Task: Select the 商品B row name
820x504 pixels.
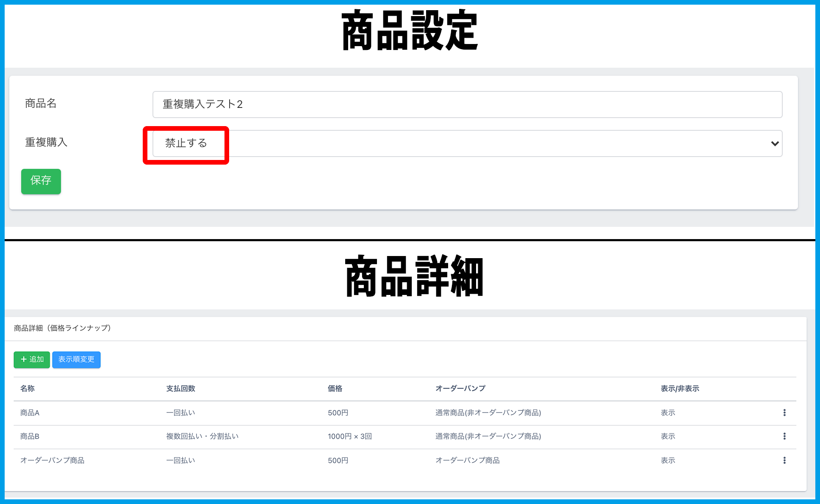Action: pos(30,436)
